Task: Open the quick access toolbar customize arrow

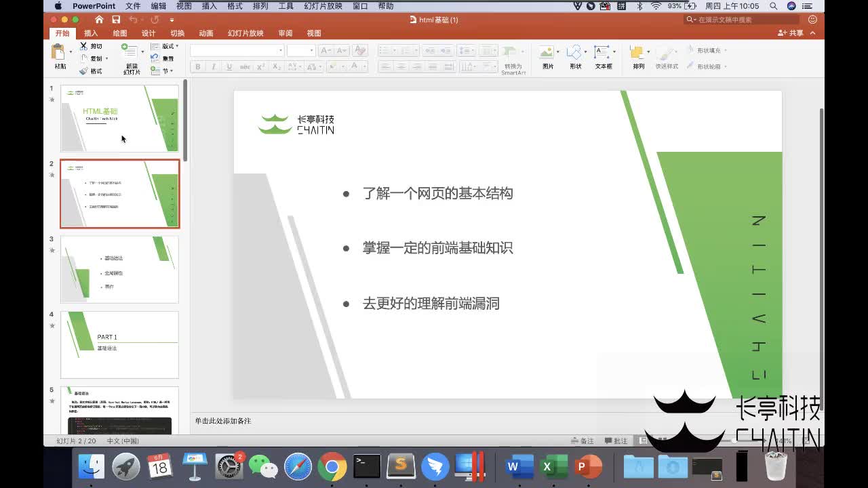Action: point(172,20)
